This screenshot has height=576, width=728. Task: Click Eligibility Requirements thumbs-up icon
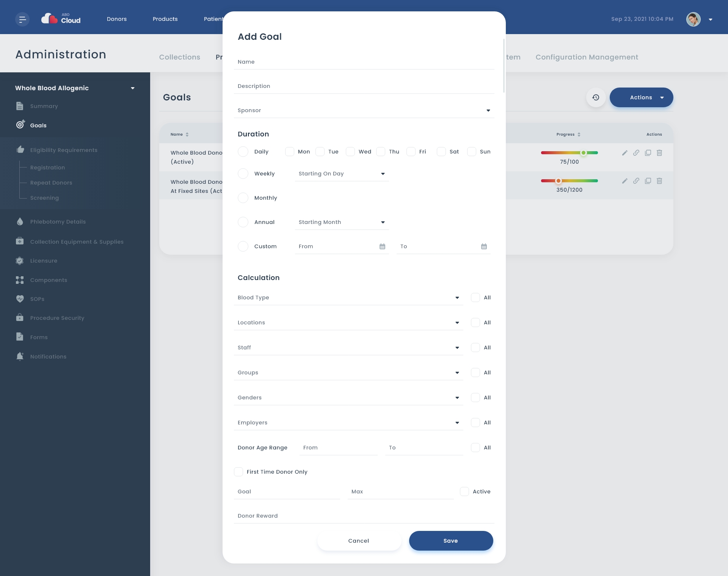pyautogui.click(x=20, y=149)
